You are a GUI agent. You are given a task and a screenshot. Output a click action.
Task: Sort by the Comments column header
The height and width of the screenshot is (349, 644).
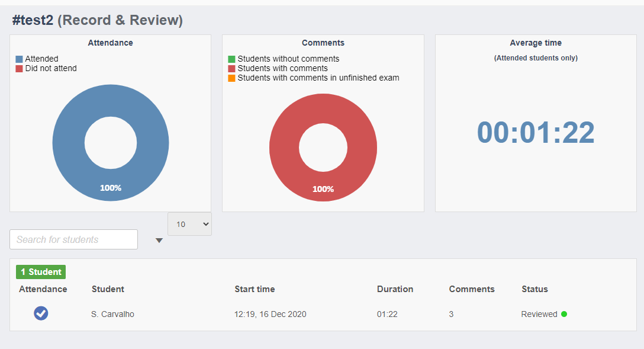(x=472, y=289)
